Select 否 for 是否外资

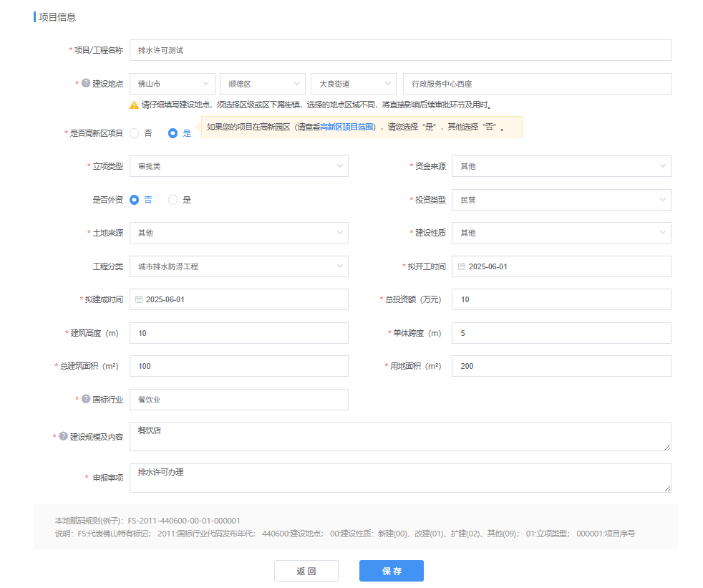(x=135, y=200)
